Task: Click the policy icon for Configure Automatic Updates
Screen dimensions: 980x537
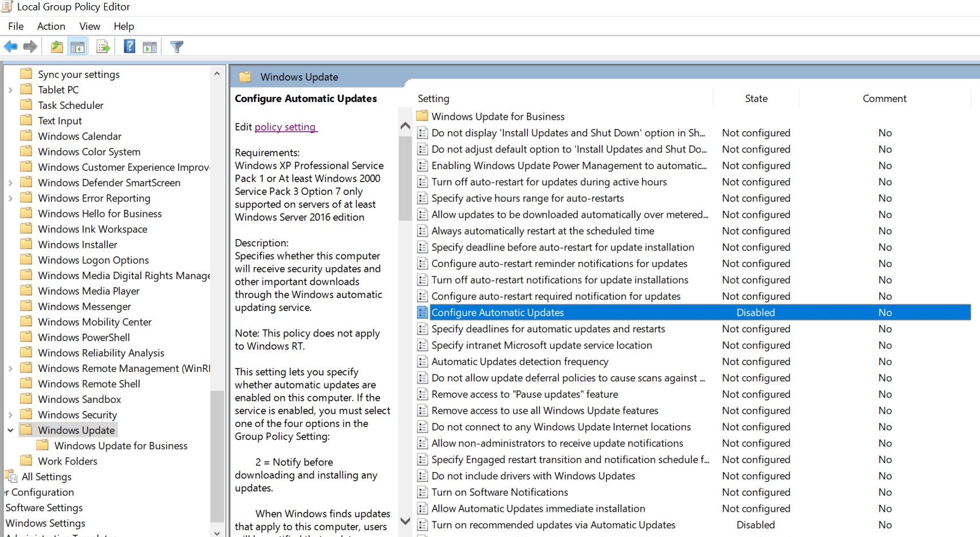Action: [423, 312]
